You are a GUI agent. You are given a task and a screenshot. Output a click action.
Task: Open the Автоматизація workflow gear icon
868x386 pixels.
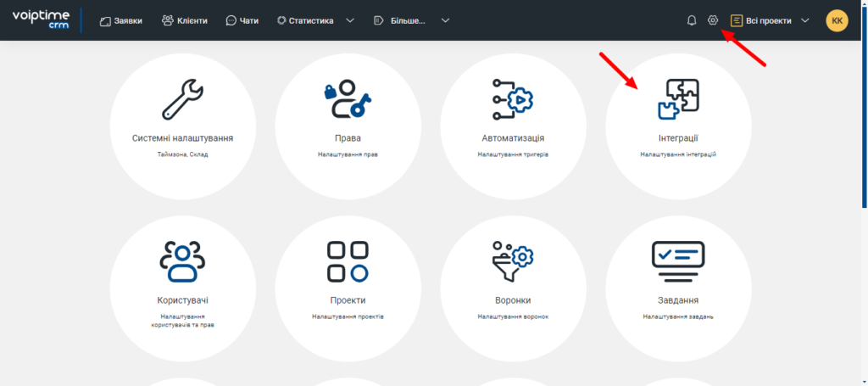coord(513,99)
